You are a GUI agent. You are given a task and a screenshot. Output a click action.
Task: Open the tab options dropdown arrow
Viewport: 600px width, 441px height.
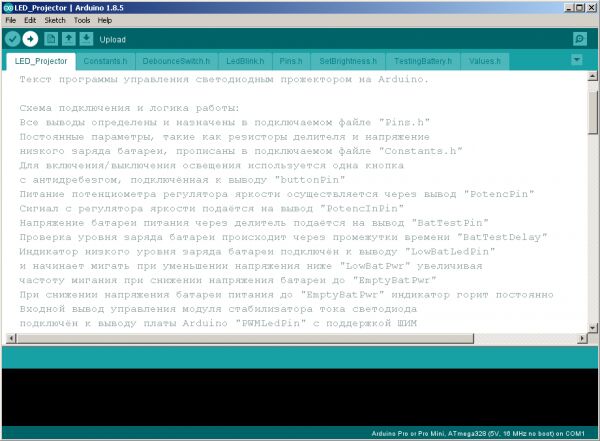577,60
